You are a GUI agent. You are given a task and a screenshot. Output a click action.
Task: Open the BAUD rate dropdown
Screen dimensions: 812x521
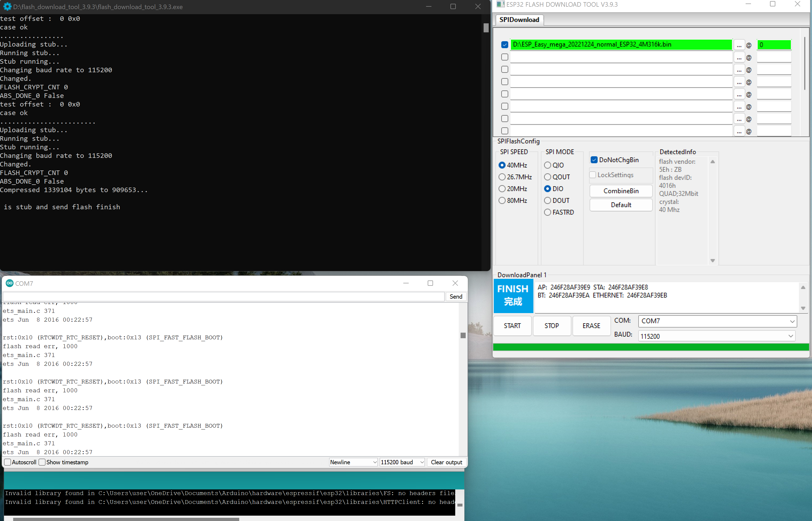point(717,336)
